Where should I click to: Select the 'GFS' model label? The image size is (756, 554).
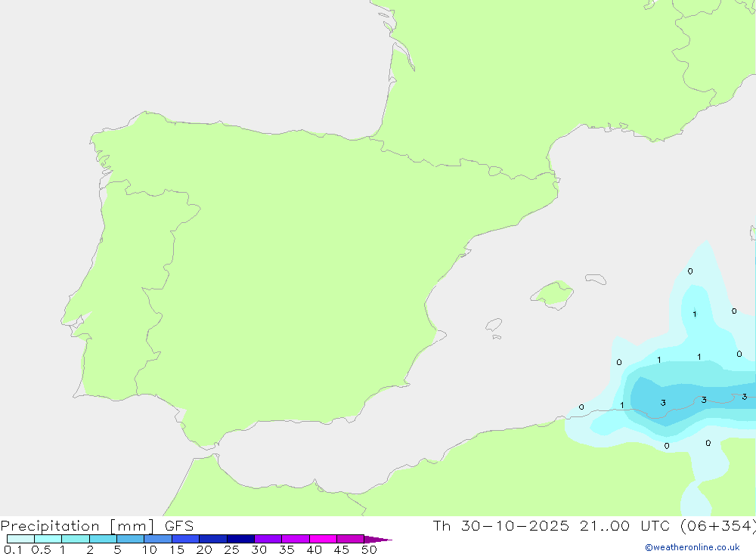coord(179,525)
